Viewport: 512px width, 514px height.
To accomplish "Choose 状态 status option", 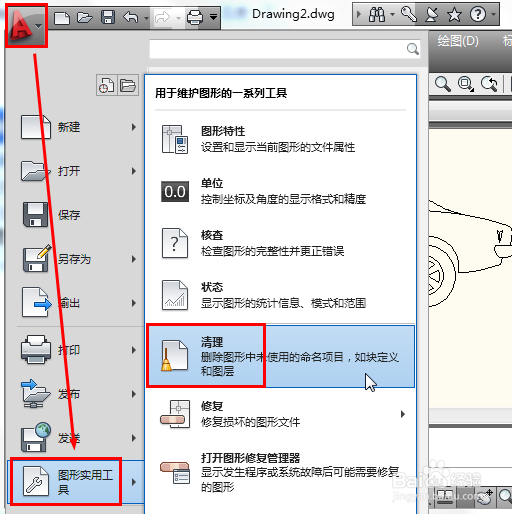I will point(281,295).
